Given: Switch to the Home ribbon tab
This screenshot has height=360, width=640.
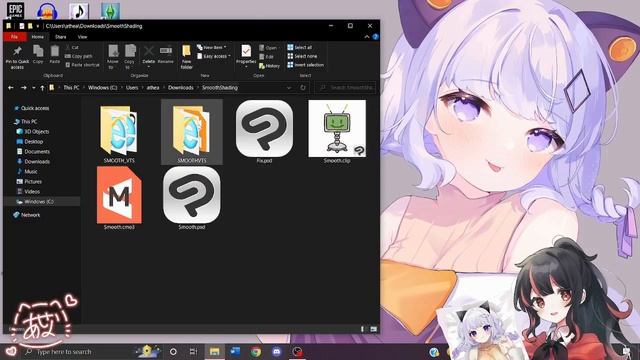Looking at the screenshot, I should [x=38, y=37].
